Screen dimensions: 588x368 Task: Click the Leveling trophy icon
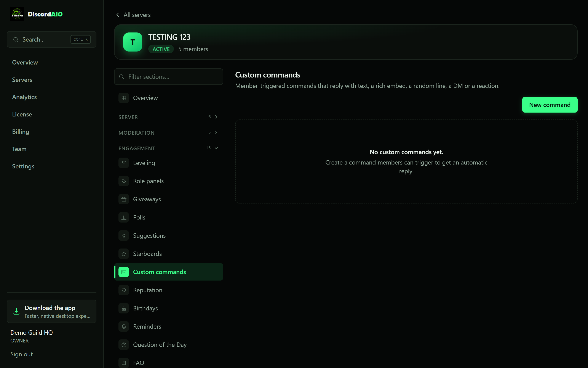(x=124, y=163)
